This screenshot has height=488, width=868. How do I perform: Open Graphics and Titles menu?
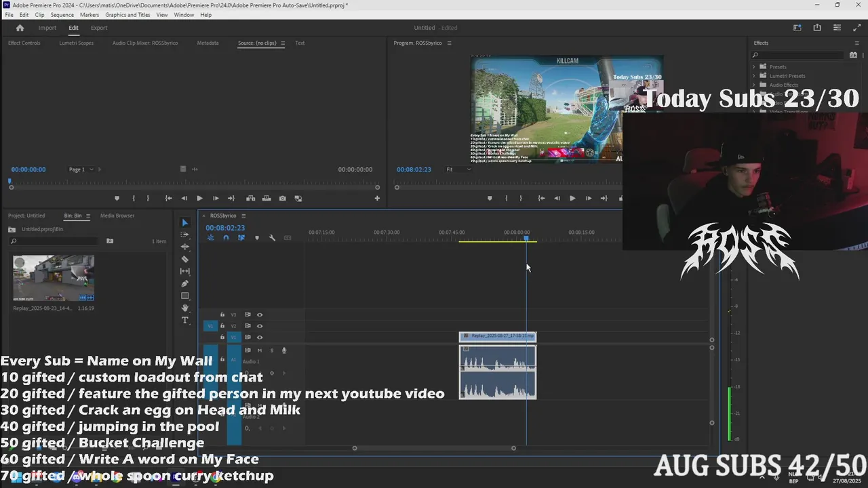coord(127,14)
